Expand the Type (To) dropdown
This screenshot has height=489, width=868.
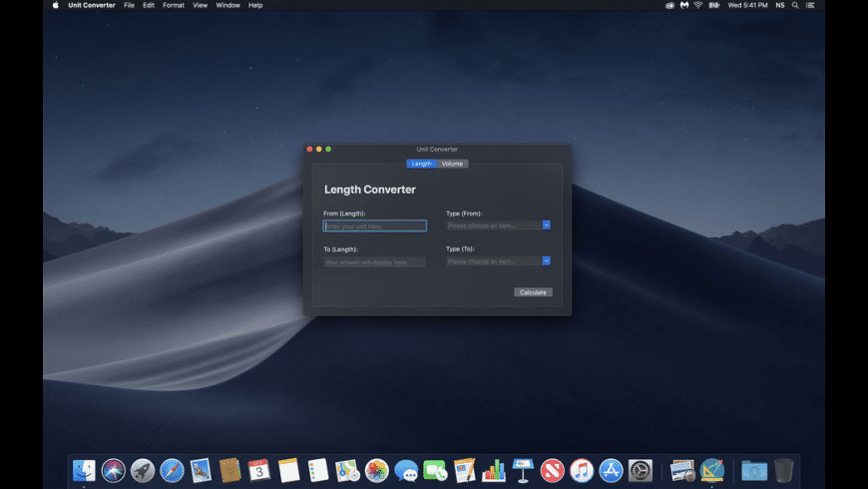pos(546,261)
